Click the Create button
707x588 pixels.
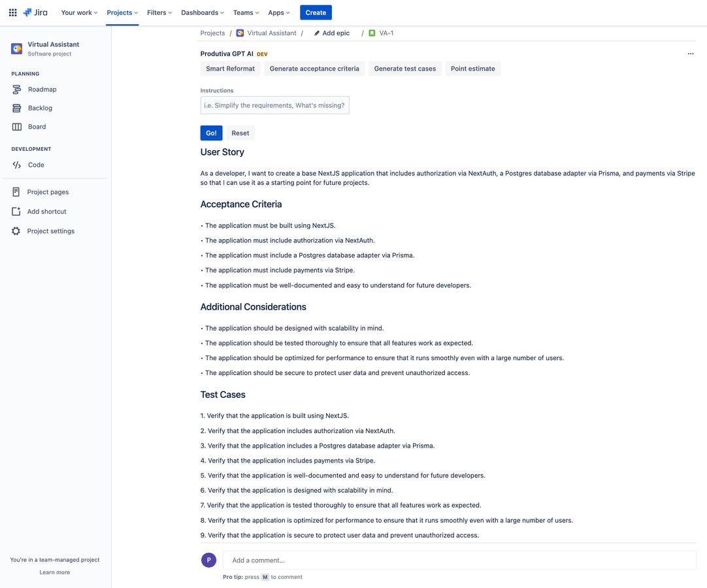click(316, 12)
